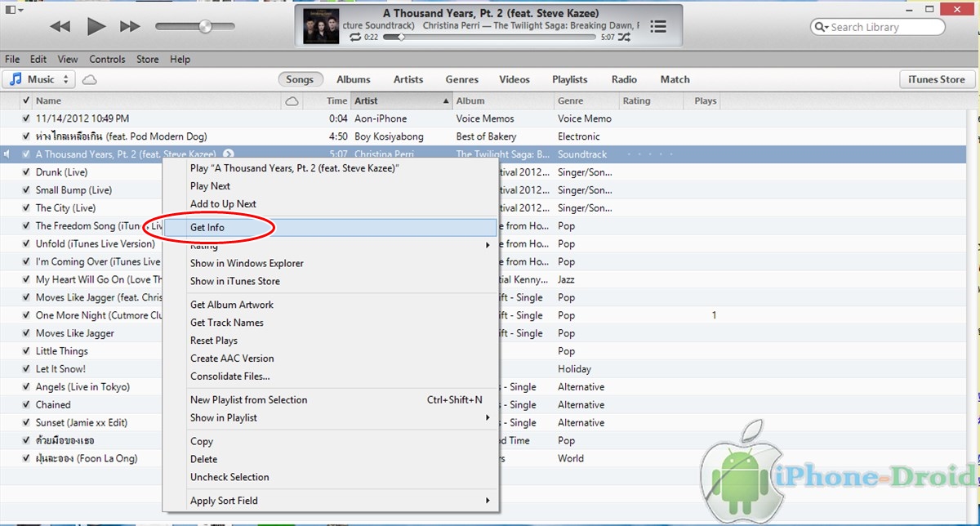
Task: Select Get Info in context menu
Action: point(331,228)
